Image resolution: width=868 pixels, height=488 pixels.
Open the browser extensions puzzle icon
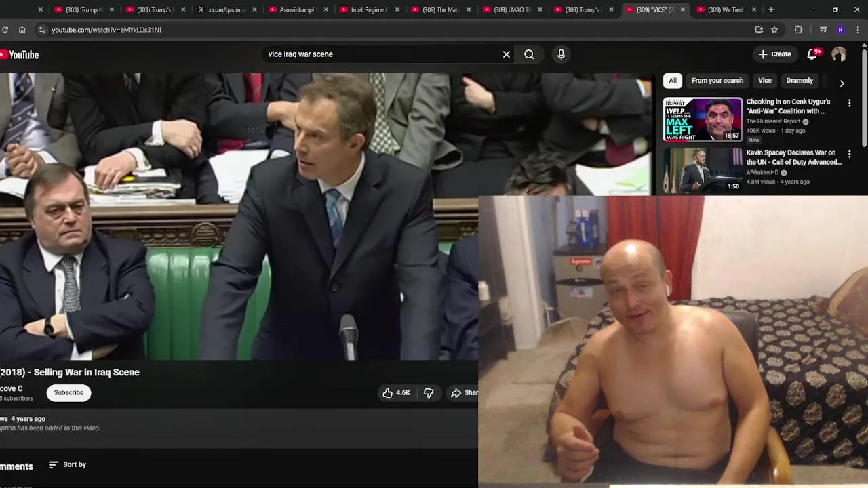click(798, 30)
